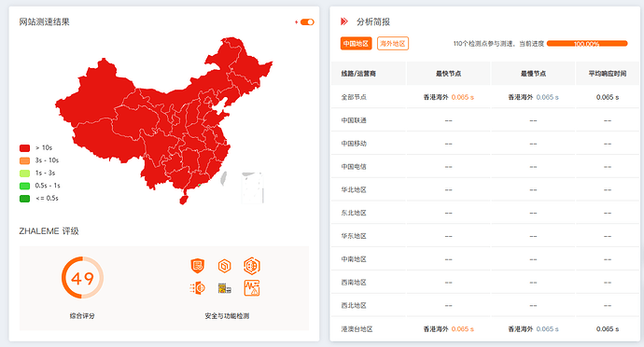Click 全部节点 average response 0.065 s
644x347 pixels.
(x=608, y=97)
